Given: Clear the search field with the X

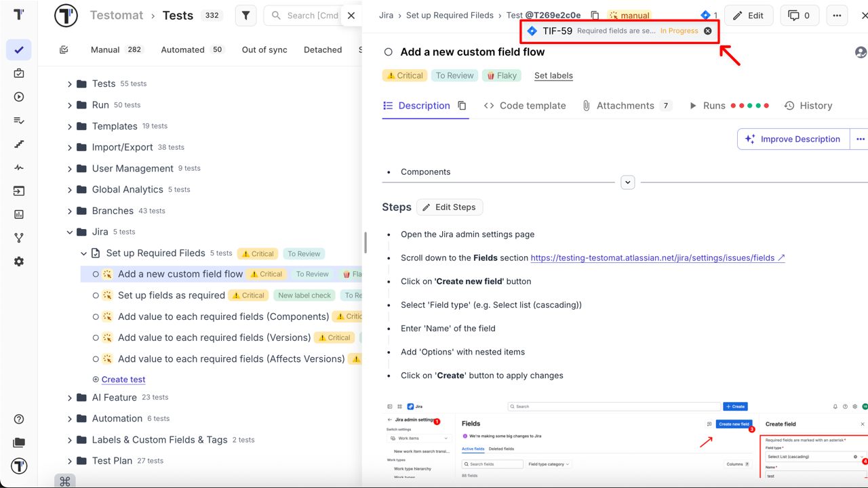Looking at the screenshot, I should pos(351,15).
